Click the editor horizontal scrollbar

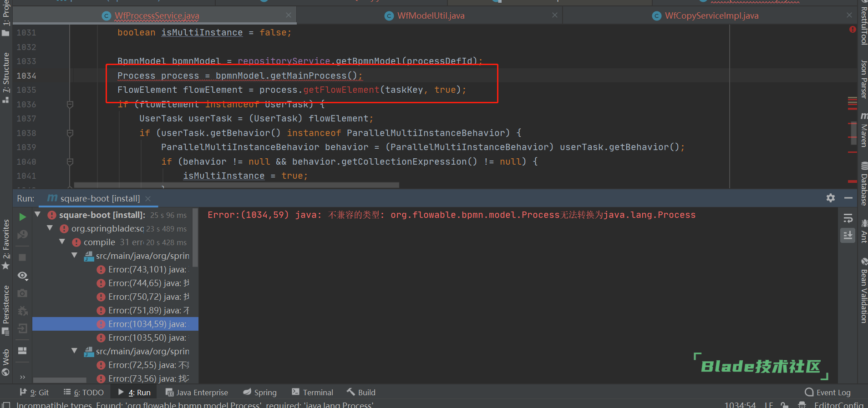pyautogui.click(x=237, y=185)
